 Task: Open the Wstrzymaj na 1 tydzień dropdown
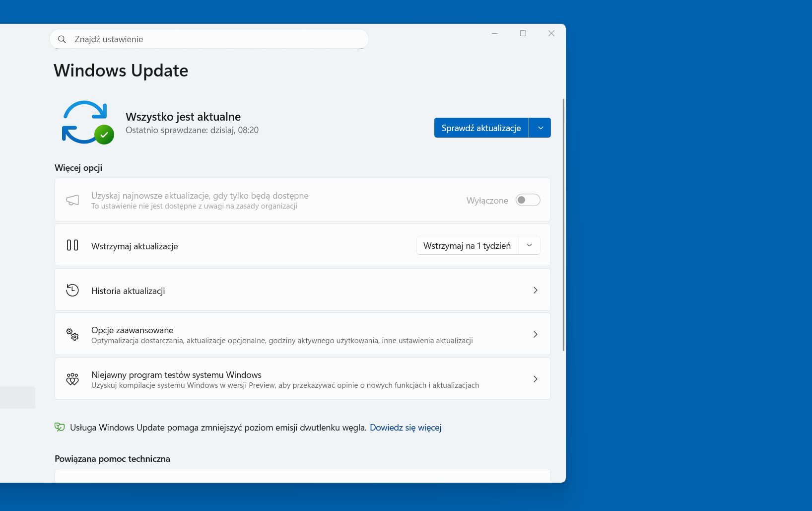pos(529,245)
